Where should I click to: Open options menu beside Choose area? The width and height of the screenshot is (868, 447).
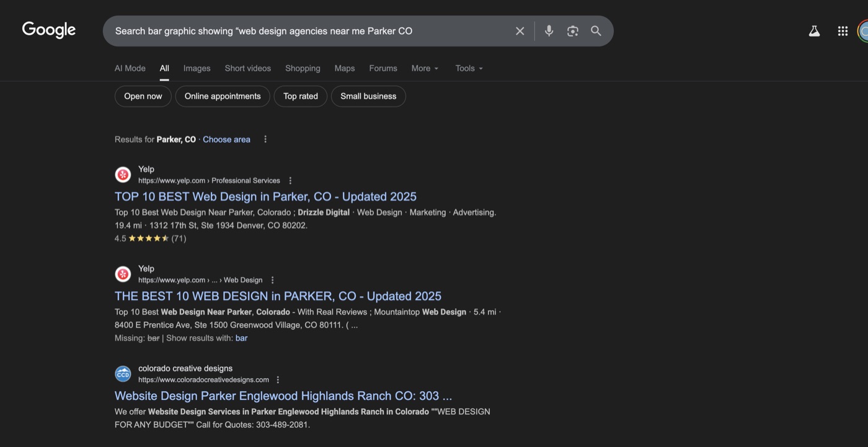coord(265,139)
